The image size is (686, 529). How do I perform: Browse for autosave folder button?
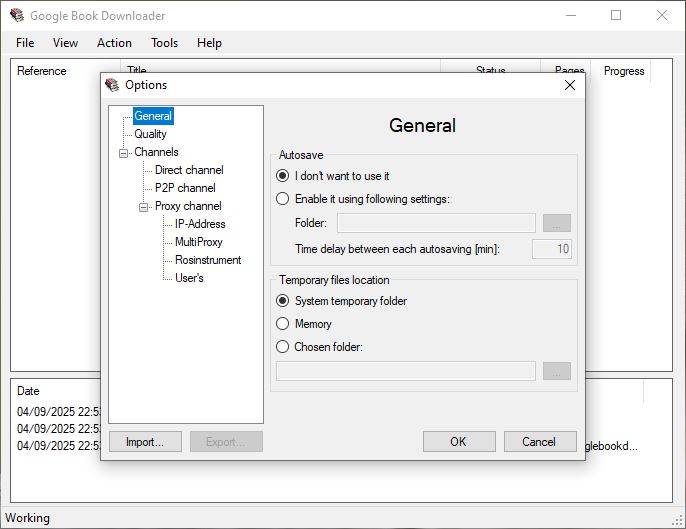(x=556, y=223)
